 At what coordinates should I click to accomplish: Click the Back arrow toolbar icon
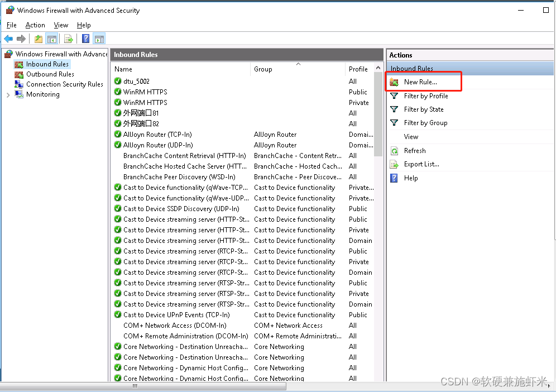coord(8,39)
